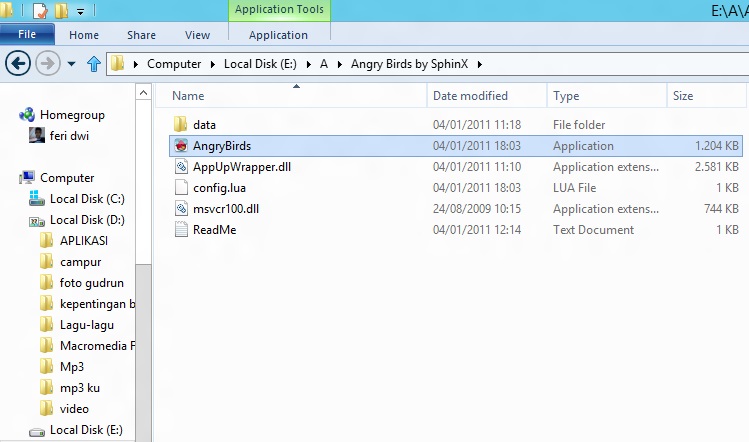Click the Properties quick access toolbar icon
Image resolution: width=749 pixels, height=442 pixels.
point(40,10)
